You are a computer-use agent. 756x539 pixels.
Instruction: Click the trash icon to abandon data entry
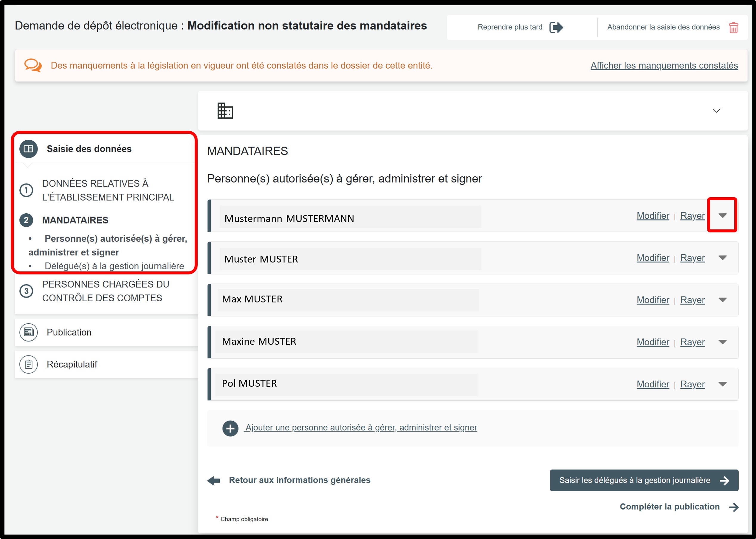coord(733,27)
